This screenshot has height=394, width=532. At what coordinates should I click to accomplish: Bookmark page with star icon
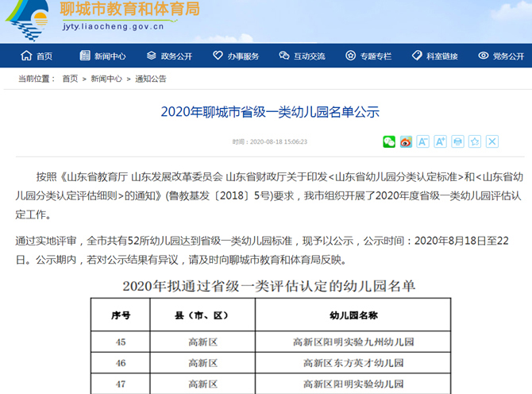coord(475,141)
